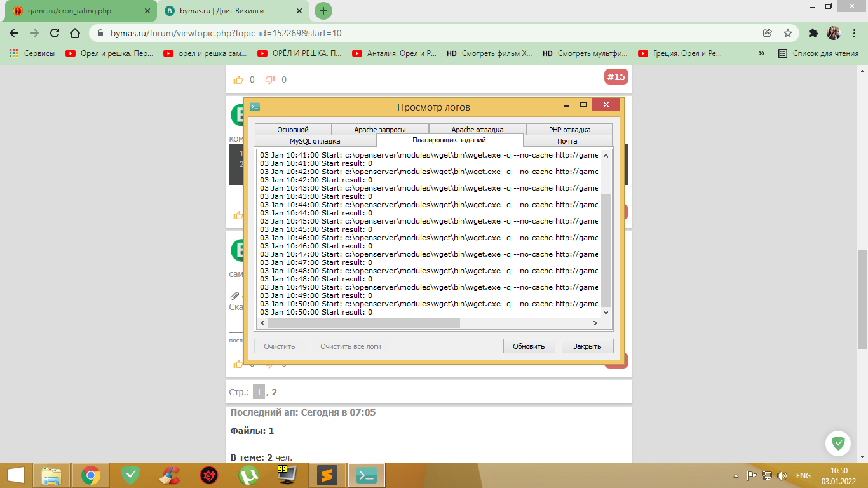Open Windows Start menu
Image resolution: width=868 pixels, height=488 pixels.
tap(16, 475)
